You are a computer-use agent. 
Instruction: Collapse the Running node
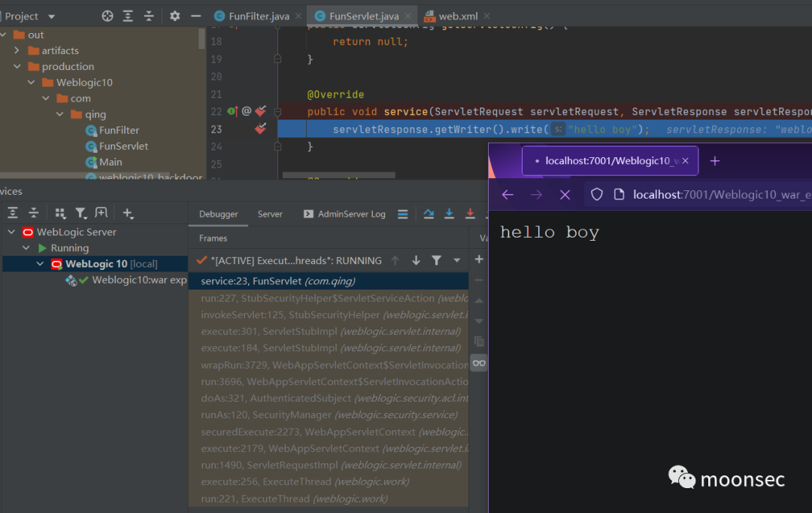point(26,248)
